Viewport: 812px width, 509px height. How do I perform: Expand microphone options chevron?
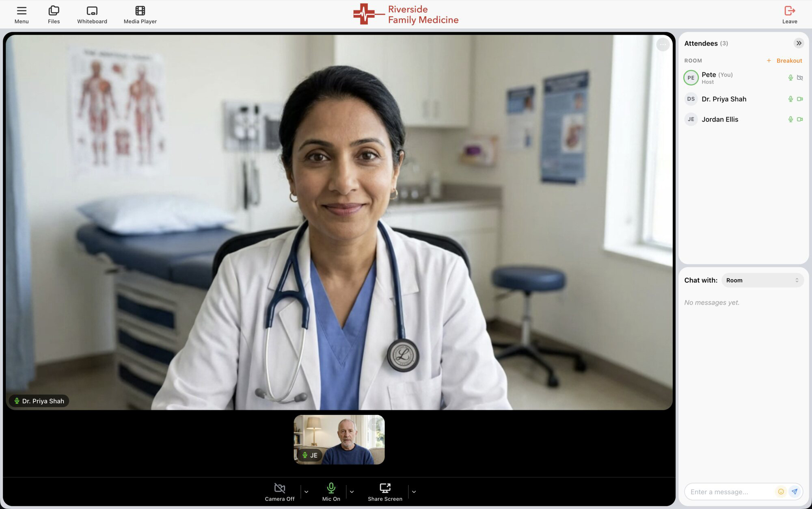(x=352, y=492)
